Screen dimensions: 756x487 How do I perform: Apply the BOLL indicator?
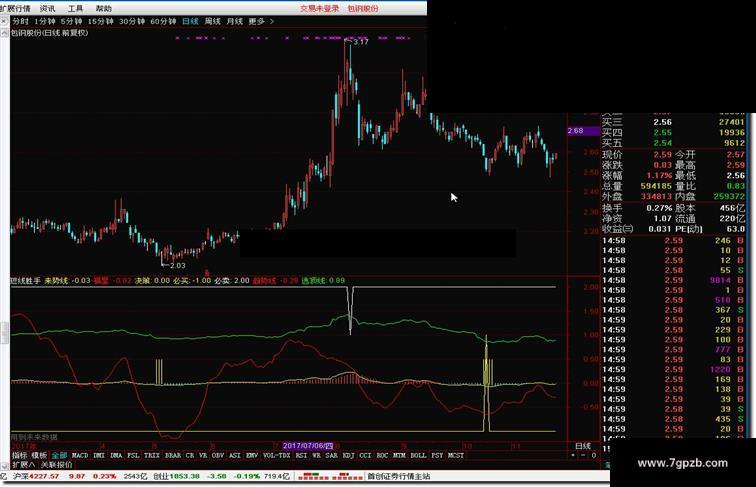(x=418, y=455)
